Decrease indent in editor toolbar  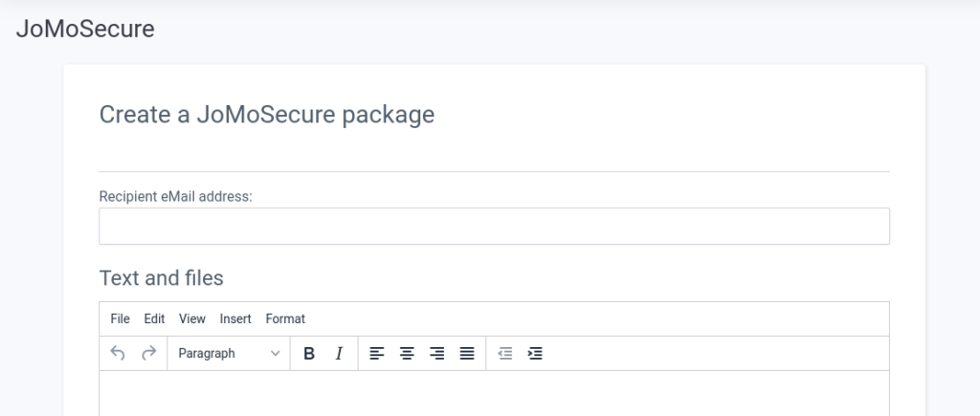click(x=505, y=354)
